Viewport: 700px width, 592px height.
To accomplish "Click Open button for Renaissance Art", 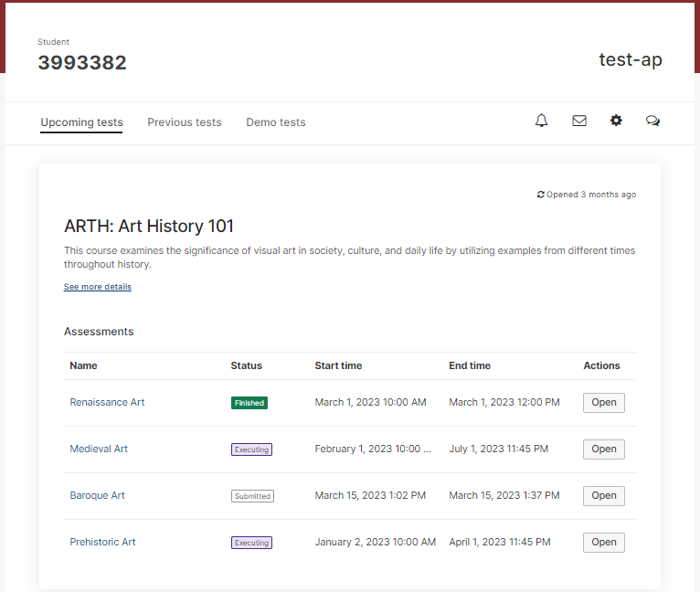I will (x=603, y=403).
